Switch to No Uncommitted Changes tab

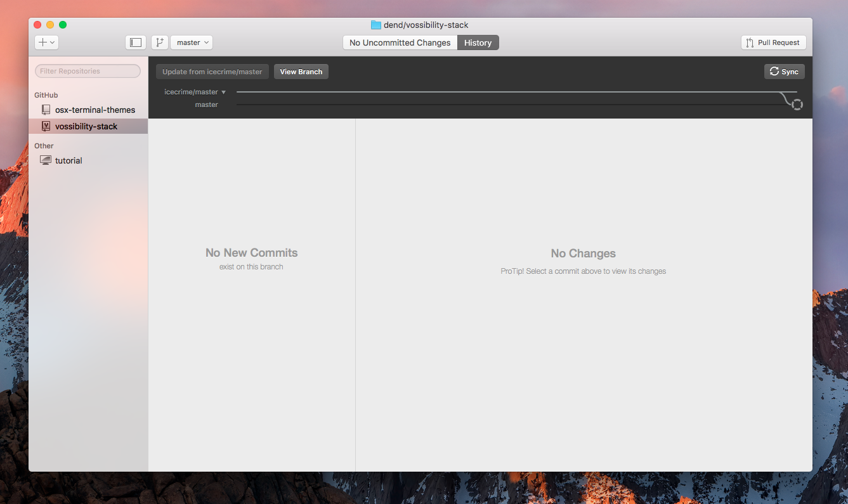[400, 42]
